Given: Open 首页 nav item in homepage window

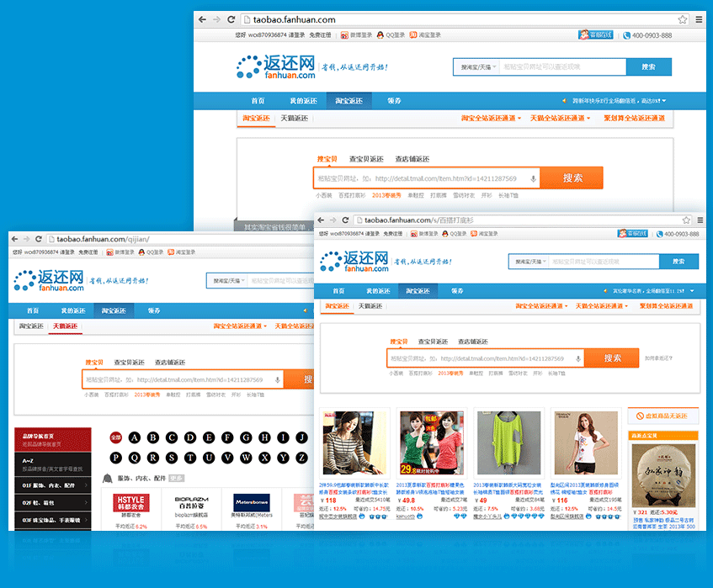Looking at the screenshot, I should [x=258, y=101].
